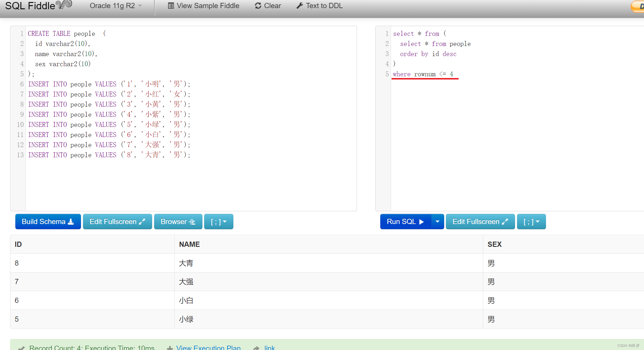Click the where rownum line in query editor
Viewport: 644px width, 350px height.
[x=422, y=74]
